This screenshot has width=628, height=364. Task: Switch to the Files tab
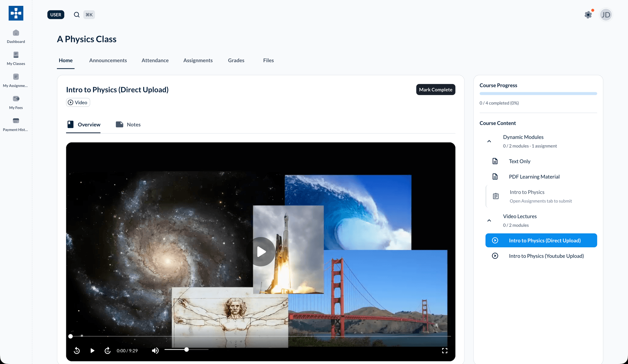268,60
